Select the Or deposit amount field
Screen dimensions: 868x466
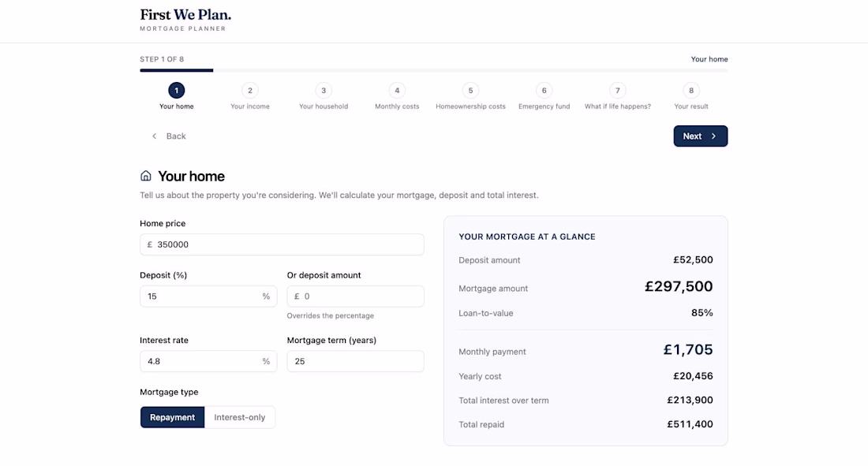355,296
